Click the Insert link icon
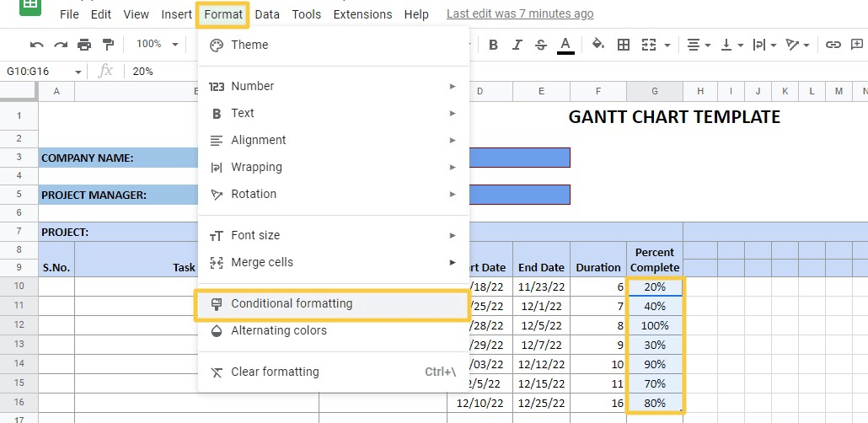The image size is (868, 423). click(833, 45)
